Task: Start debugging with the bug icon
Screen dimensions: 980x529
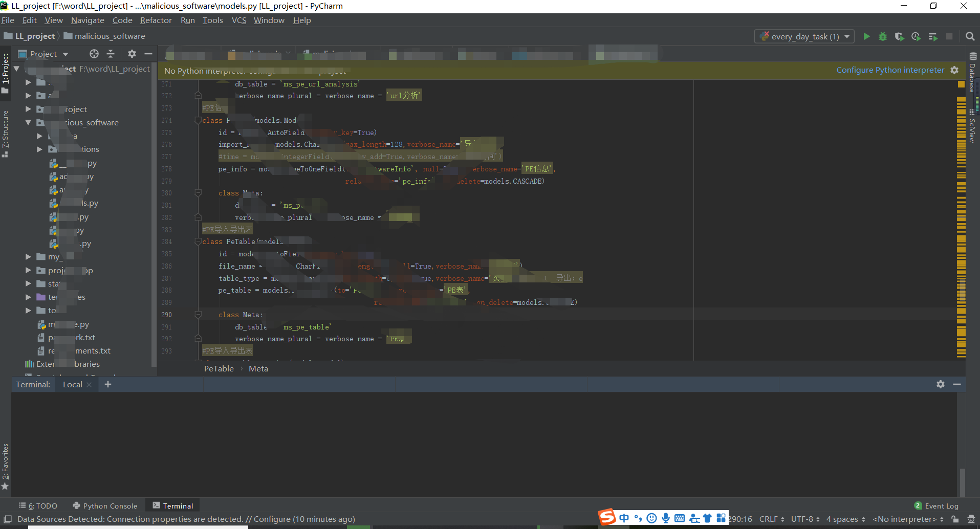Action: pos(883,36)
